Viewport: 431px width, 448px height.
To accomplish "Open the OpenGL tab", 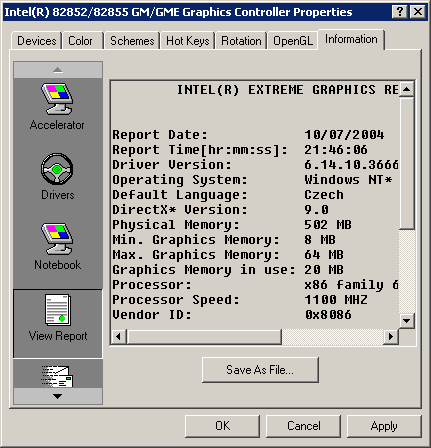I will 293,41.
